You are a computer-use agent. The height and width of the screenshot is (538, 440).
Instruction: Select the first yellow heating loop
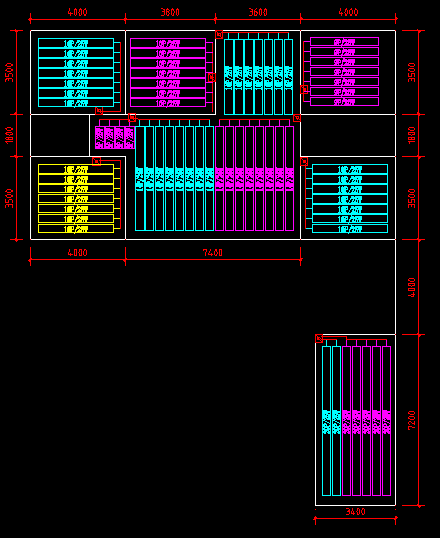click(x=76, y=169)
